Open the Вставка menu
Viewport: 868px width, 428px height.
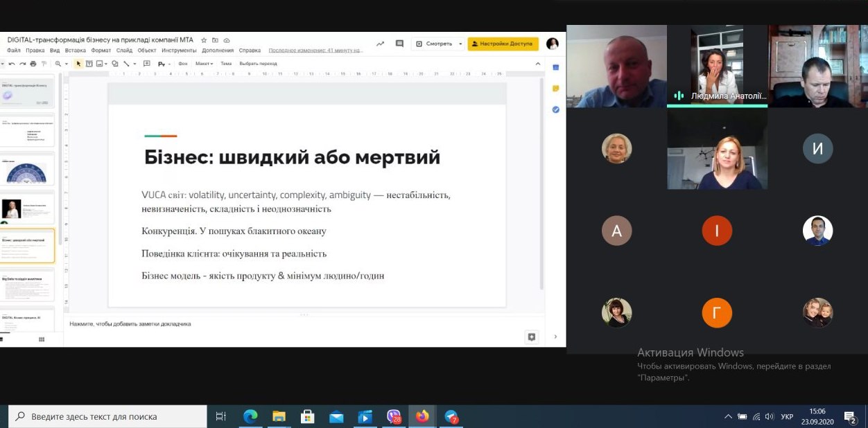pyautogui.click(x=75, y=51)
